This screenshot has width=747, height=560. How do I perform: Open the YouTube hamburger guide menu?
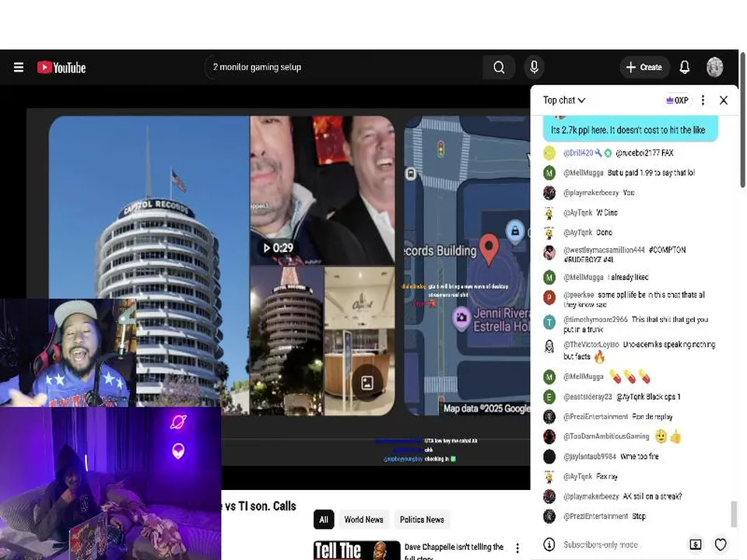(19, 67)
